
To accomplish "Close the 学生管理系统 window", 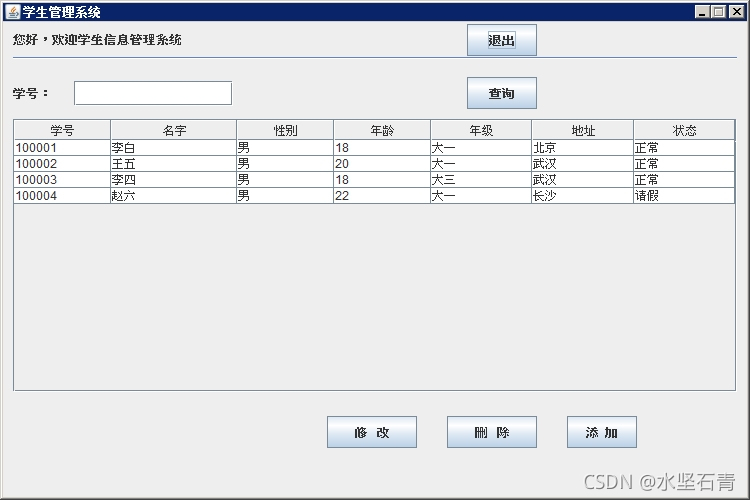I will click(737, 11).
